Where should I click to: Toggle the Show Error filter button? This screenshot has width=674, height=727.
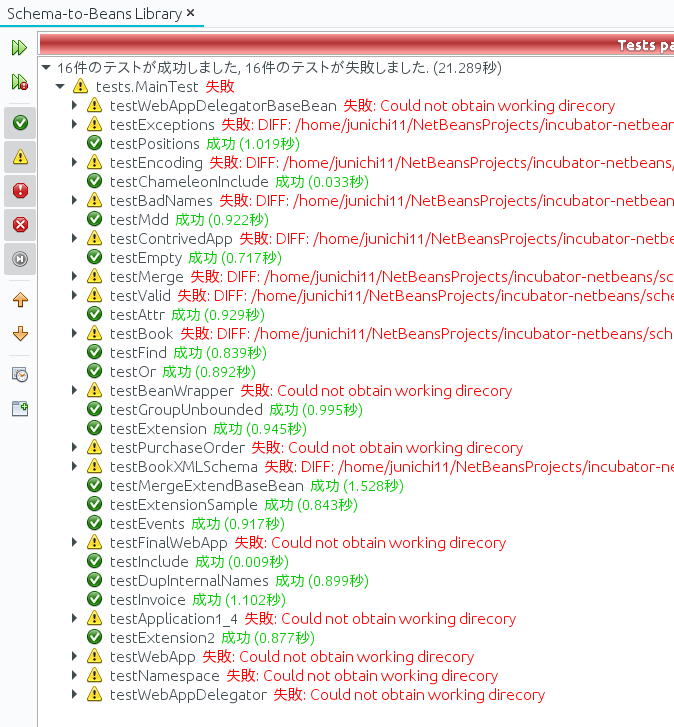20,191
